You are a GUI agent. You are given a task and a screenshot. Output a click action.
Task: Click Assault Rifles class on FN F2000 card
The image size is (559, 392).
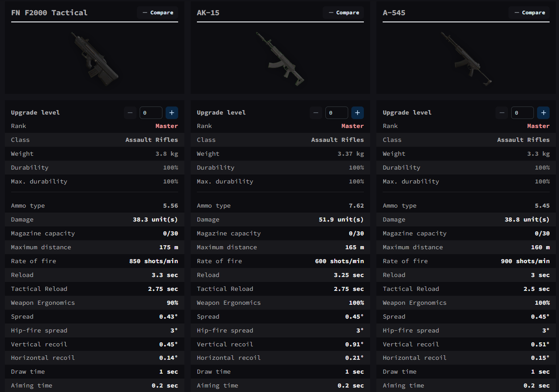coord(152,140)
